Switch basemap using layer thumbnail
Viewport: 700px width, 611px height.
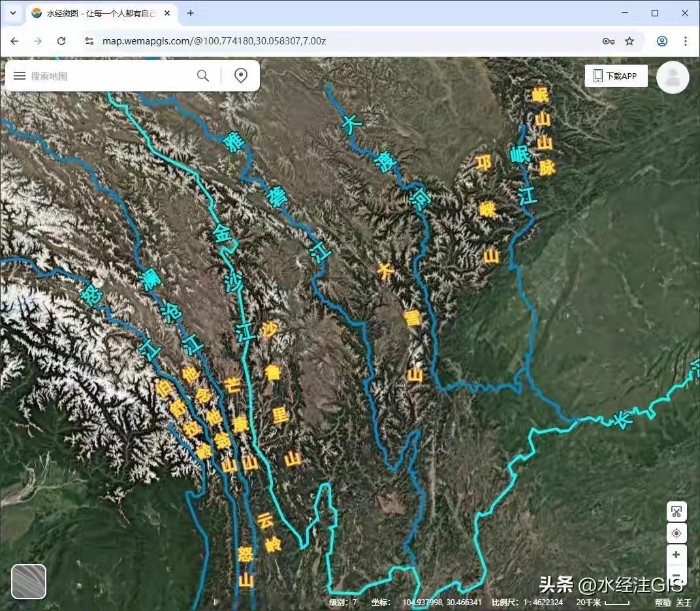click(29, 582)
